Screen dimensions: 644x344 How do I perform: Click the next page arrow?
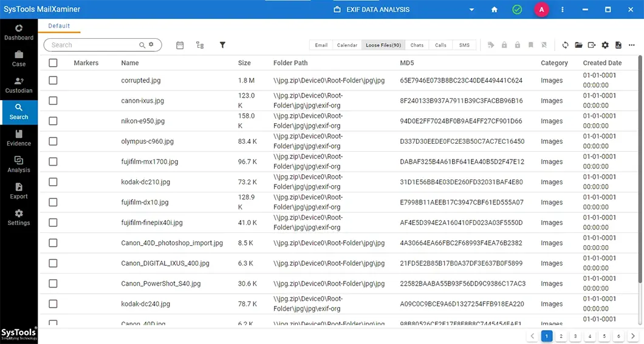pos(633,336)
